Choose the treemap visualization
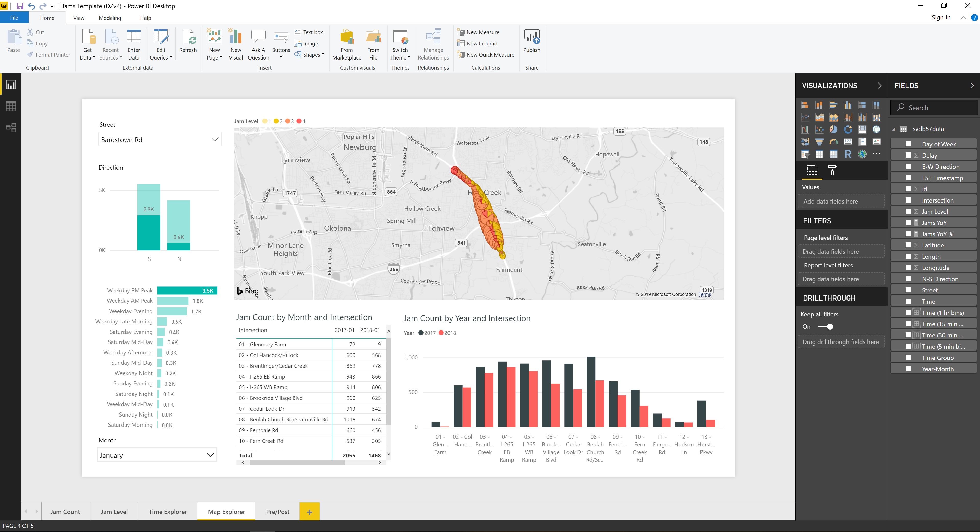Viewport: 980px width, 532px height. click(x=862, y=130)
